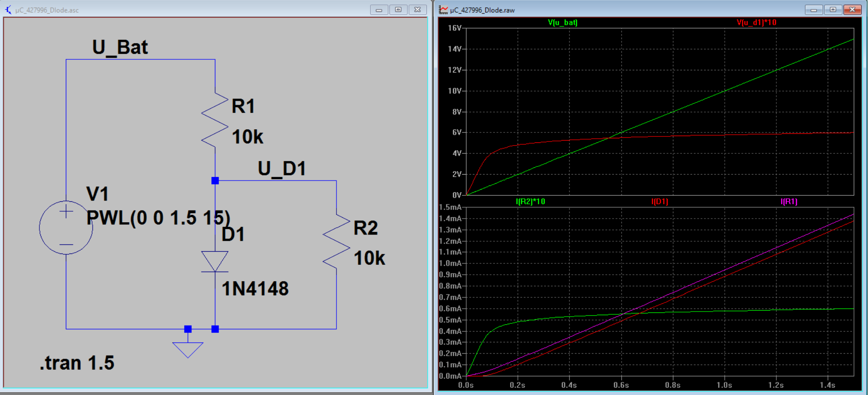Click the waveform icon in the .raw title bar

pos(443,10)
